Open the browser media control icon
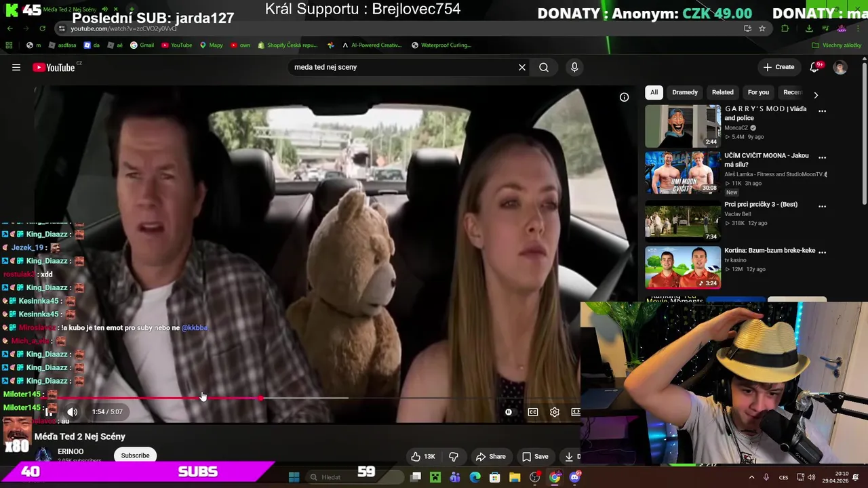The height and width of the screenshot is (488, 868). (825, 28)
